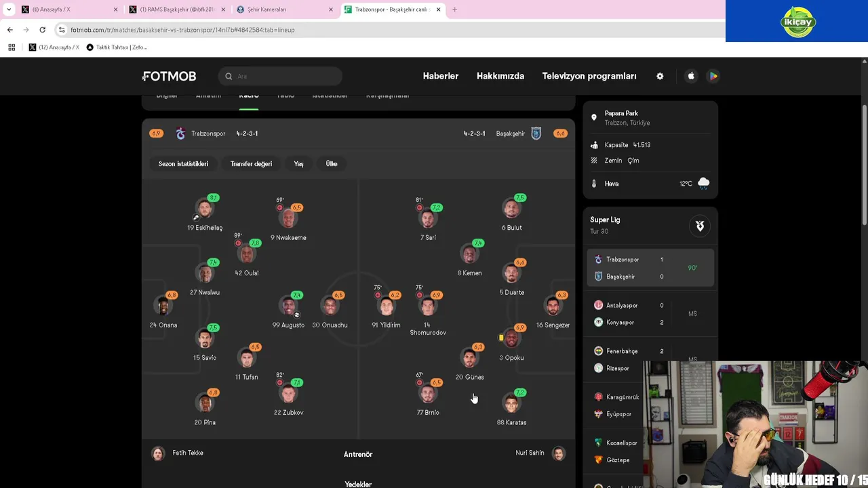Open the Chrome apps grid icon
This screenshot has width=868, height=488.
coord(12,47)
